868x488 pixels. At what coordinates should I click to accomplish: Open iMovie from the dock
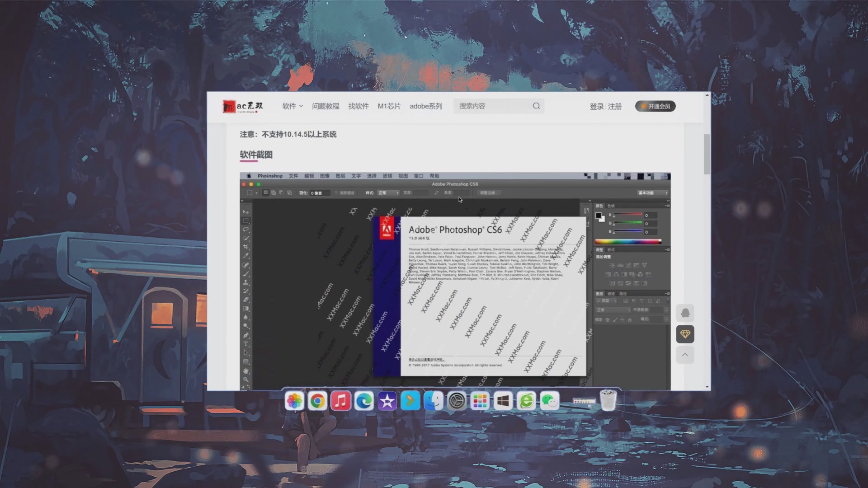[x=387, y=401]
